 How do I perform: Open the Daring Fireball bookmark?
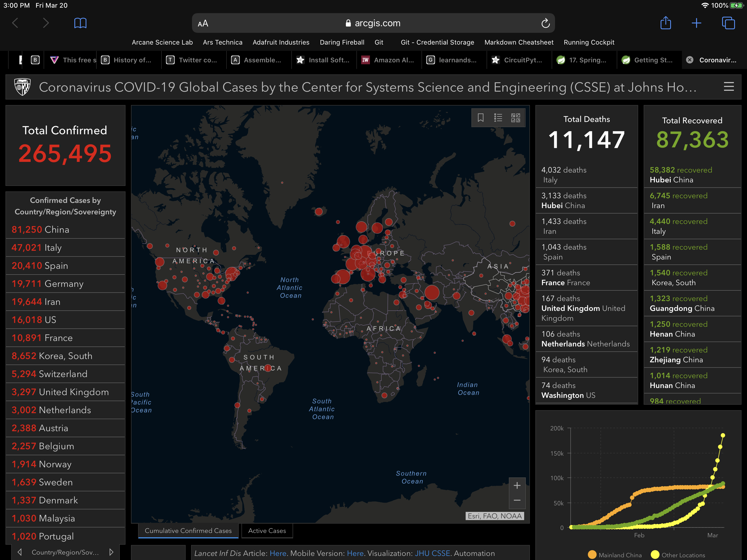point(342,42)
